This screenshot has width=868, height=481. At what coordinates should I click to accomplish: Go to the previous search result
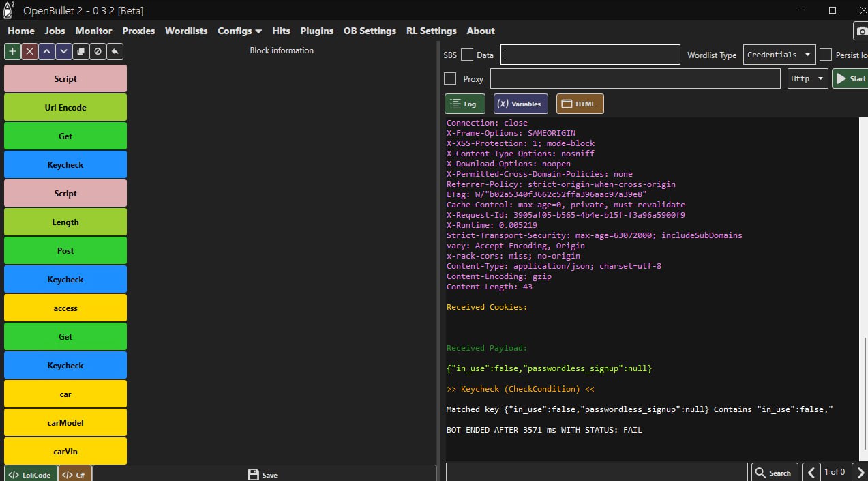(x=811, y=472)
